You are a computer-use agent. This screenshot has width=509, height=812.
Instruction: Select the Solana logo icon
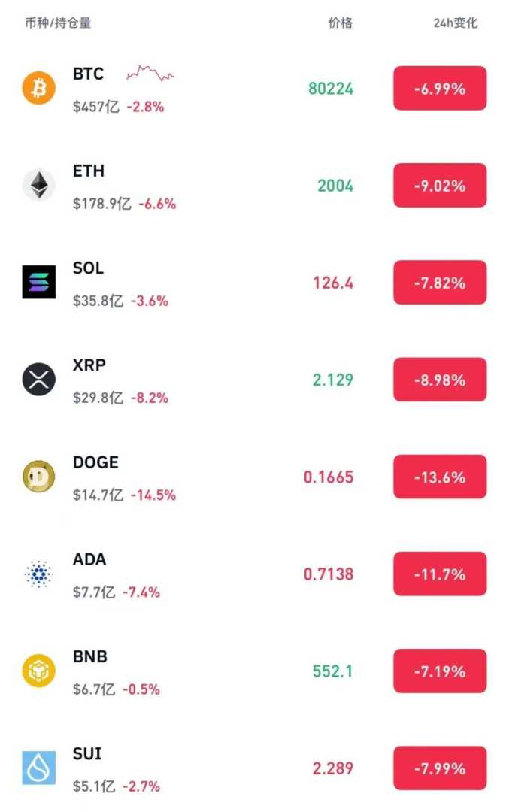(38, 283)
